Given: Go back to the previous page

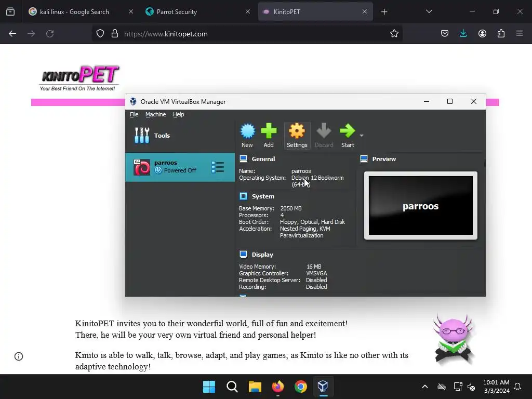Looking at the screenshot, I should (12, 34).
